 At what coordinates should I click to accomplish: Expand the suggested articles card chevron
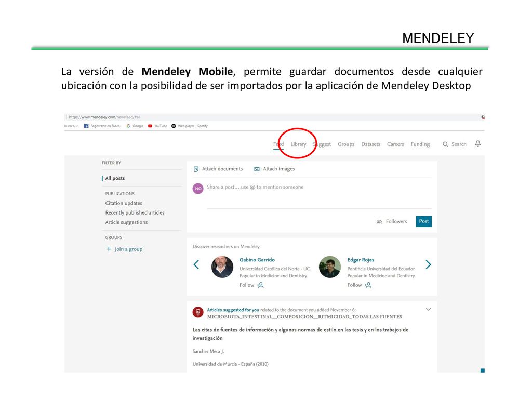428,309
